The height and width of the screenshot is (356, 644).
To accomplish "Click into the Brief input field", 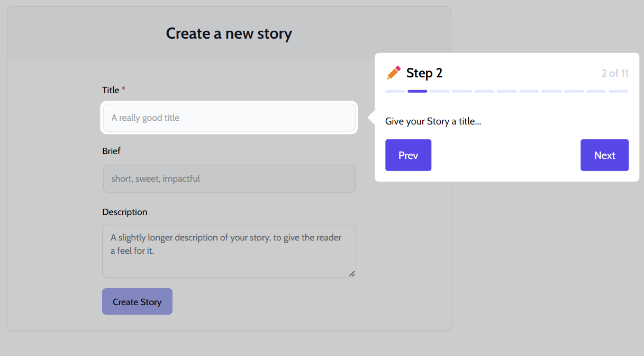I will click(229, 179).
